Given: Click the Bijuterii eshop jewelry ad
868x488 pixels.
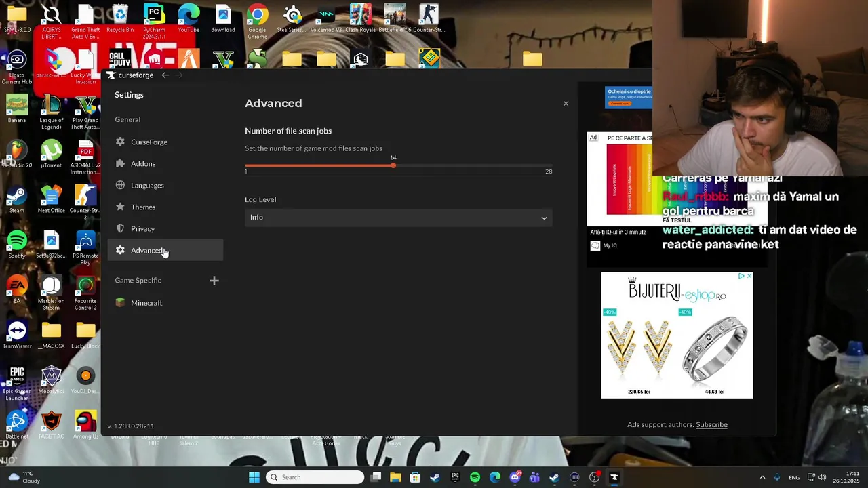Looking at the screenshot, I should point(677,335).
